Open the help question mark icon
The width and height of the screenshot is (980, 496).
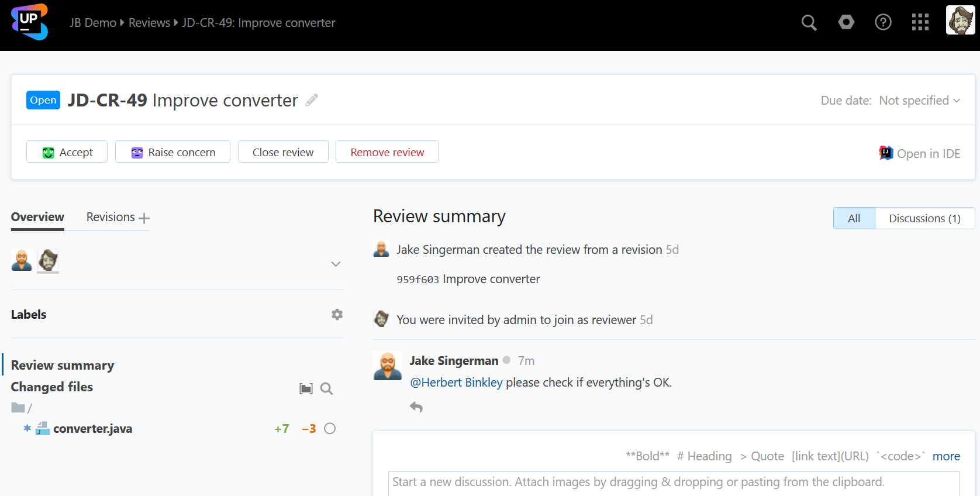[883, 23]
